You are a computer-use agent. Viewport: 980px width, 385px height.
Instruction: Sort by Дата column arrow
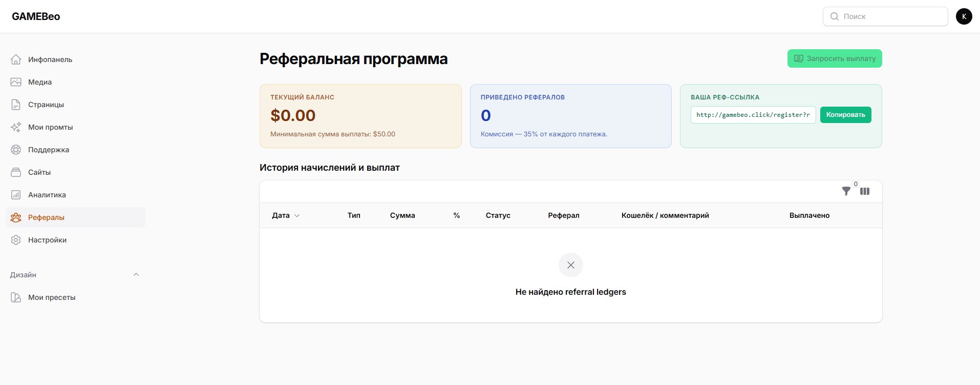pos(297,216)
